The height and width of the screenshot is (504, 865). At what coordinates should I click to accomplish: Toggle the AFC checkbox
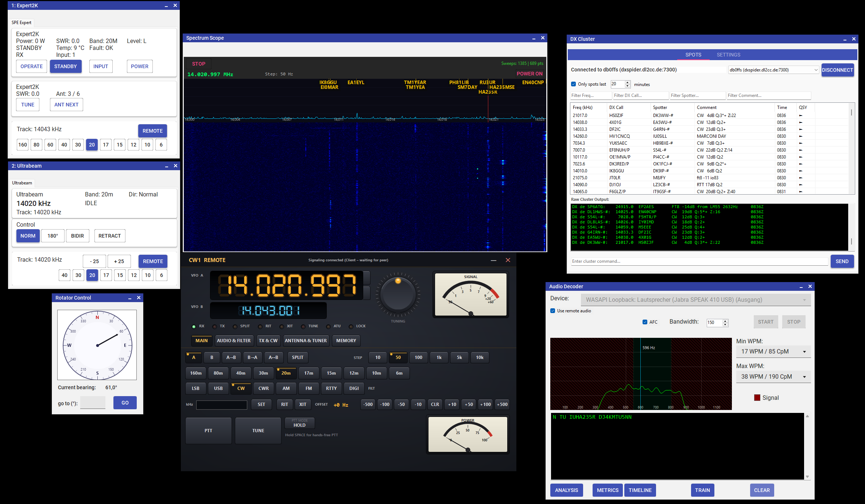[x=645, y=322]
